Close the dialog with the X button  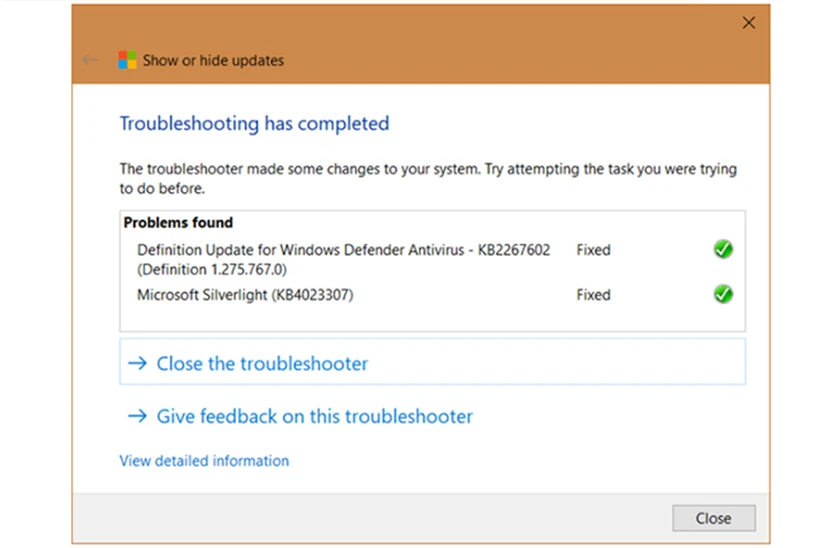click(x=748, y=22)
